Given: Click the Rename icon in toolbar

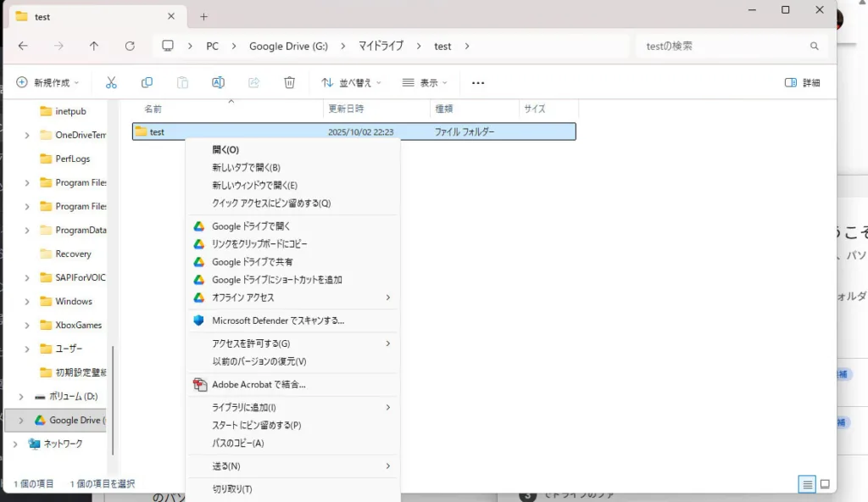Looking at the screenshot, I should pyautogui.click(x=218, y=82).
